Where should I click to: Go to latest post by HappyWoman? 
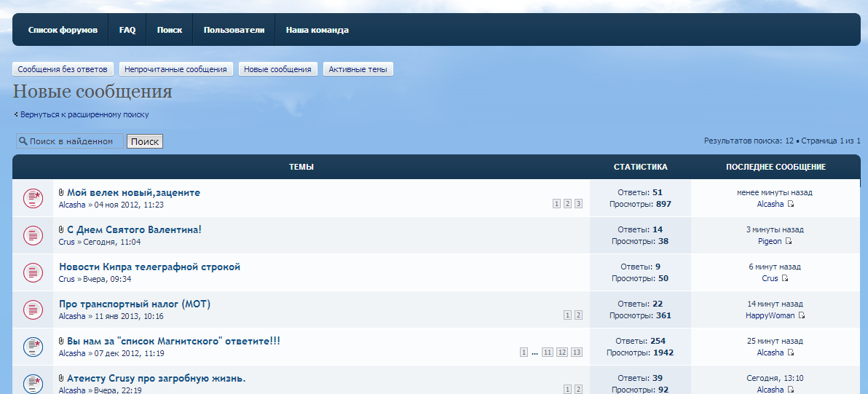[802, 316]
